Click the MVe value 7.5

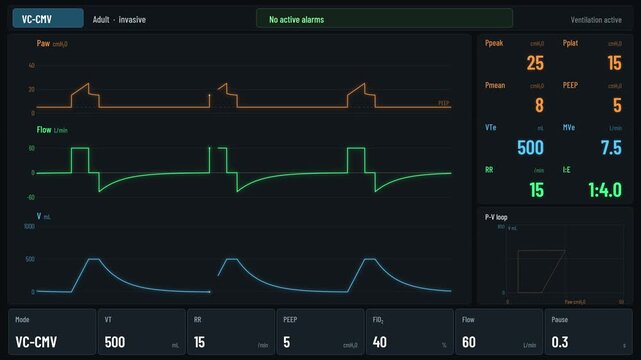(x=611, y=148)
